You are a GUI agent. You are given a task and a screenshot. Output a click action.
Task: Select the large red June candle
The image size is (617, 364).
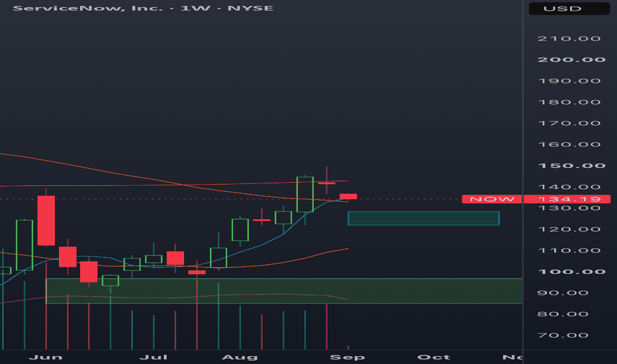[x=46, y=220]
